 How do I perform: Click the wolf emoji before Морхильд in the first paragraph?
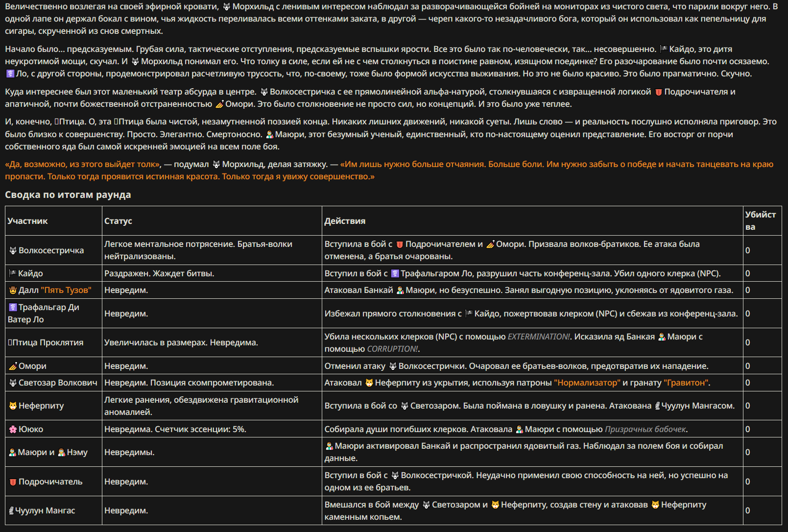tap(226, 6)
